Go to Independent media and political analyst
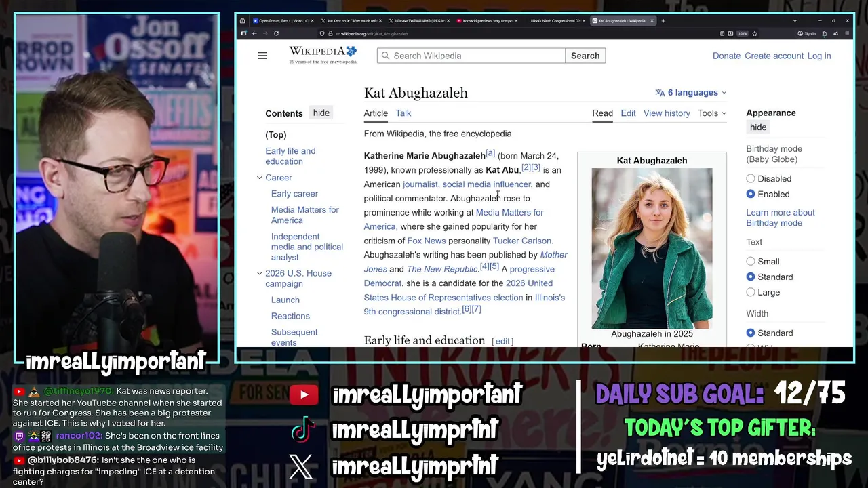The image size is (868, 488). (x=307, y=247)
